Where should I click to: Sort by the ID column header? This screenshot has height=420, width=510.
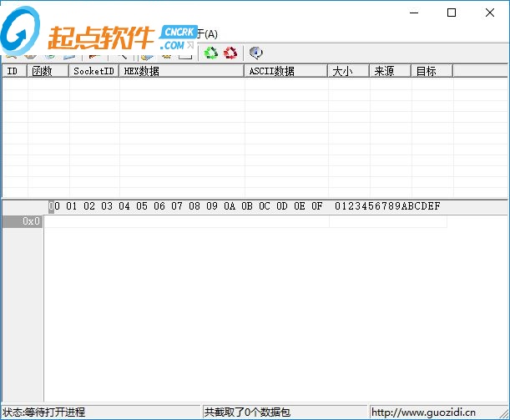click(x=14, y=71)
